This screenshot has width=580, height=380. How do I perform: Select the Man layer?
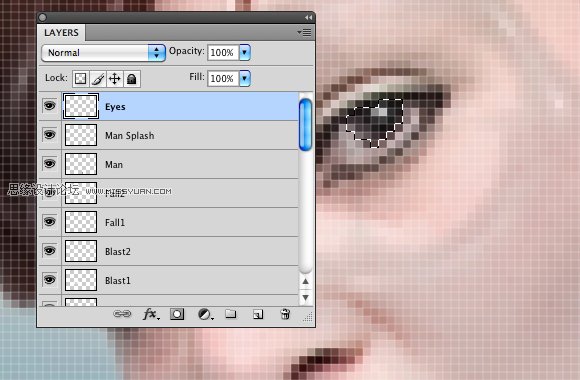coord(169,164)
